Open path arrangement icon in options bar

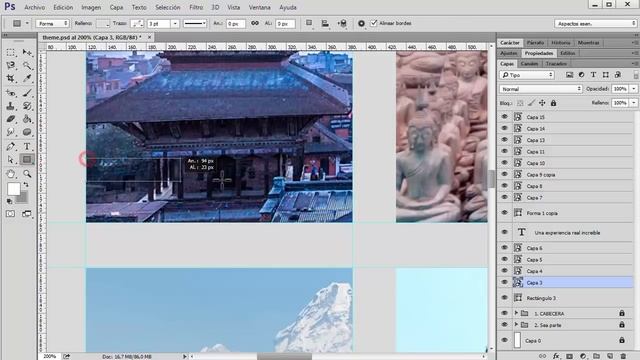[342, 23]
